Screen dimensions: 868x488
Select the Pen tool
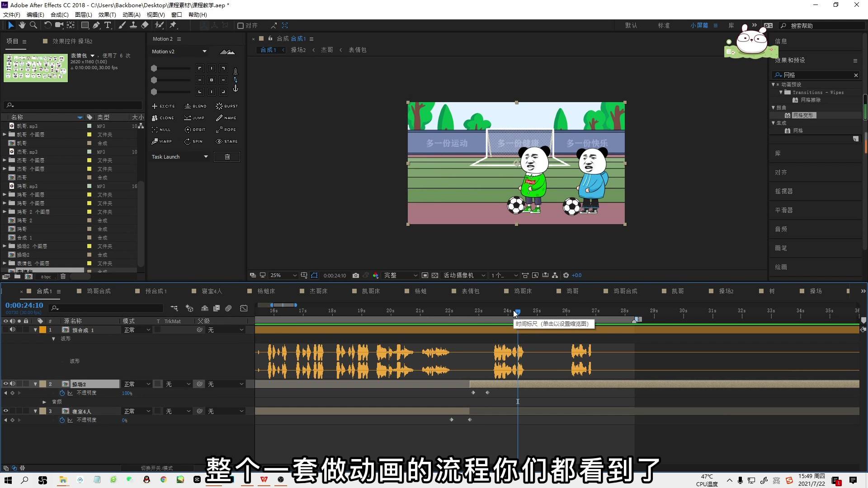96,25
